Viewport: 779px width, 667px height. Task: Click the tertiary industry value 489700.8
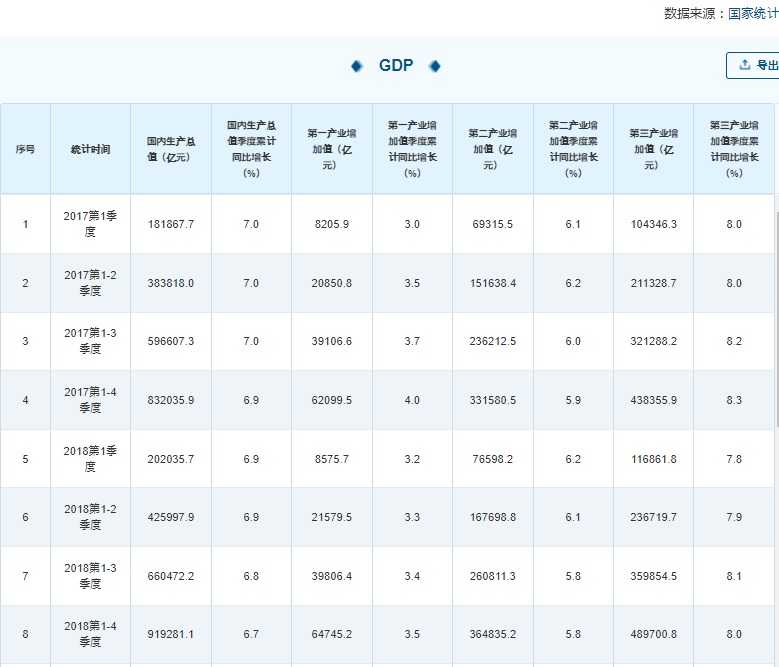[x=653, y=635]
